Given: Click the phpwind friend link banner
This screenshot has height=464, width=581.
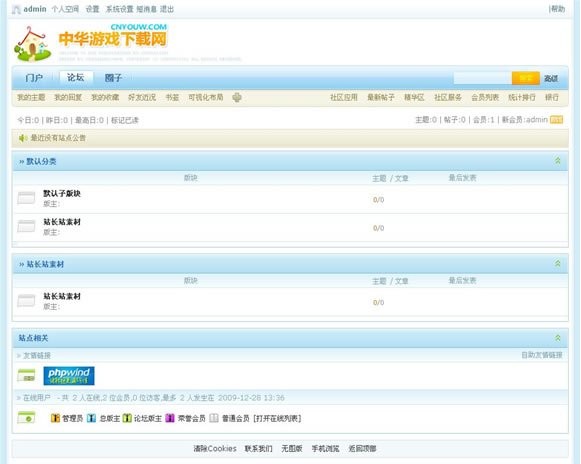Looking at the screenshot, I should pyautogui.click(x=69, y=376).
